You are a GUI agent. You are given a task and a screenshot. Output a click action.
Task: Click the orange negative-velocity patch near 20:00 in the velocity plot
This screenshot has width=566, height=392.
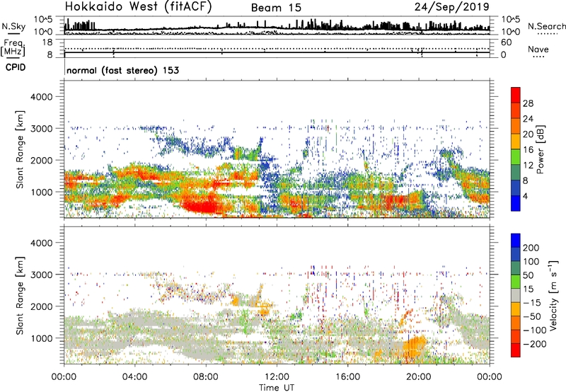point(413,346)
